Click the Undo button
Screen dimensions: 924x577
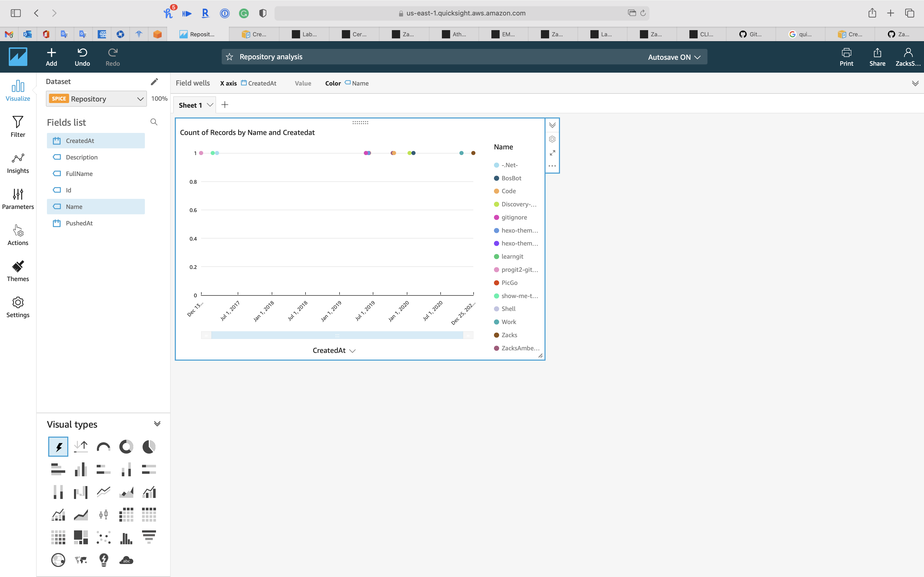[x=82, y=57]
